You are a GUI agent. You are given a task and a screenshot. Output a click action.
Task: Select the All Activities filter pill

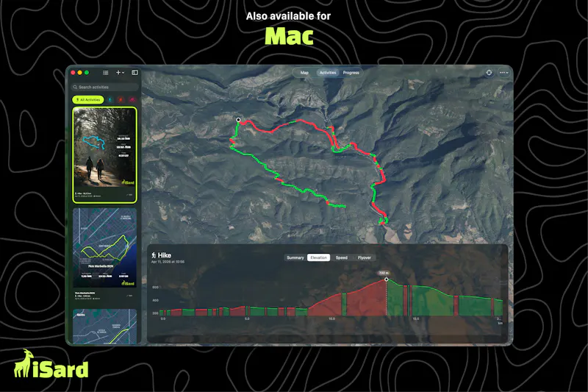(x=88, y=100)
